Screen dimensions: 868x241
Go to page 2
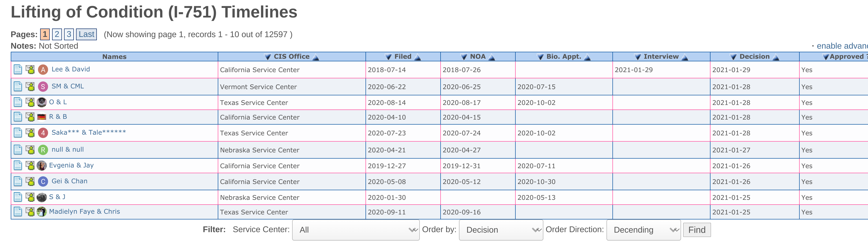coord(57,34)
